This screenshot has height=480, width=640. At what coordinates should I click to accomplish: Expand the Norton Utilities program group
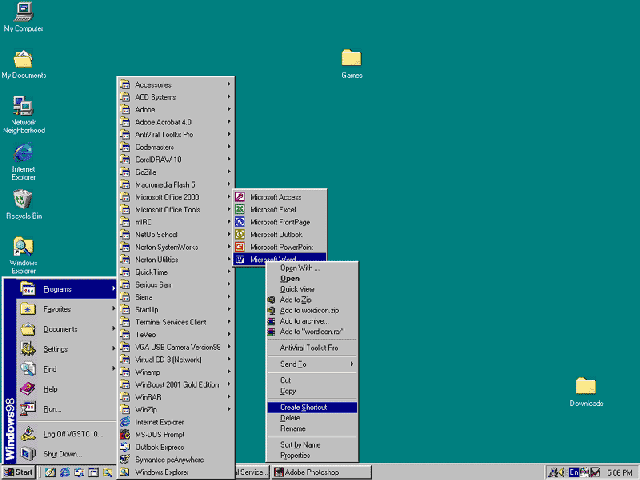click(x=176, y=260)
